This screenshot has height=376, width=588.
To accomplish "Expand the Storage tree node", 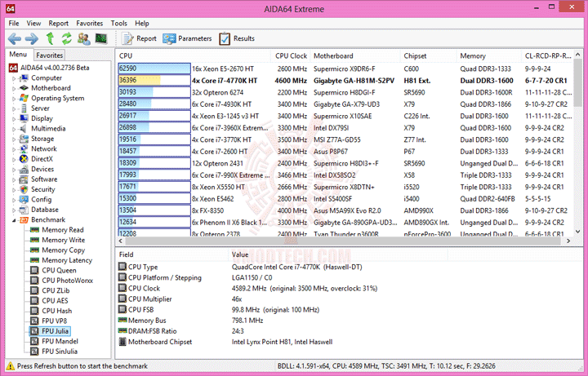I will tap(14, 139).
